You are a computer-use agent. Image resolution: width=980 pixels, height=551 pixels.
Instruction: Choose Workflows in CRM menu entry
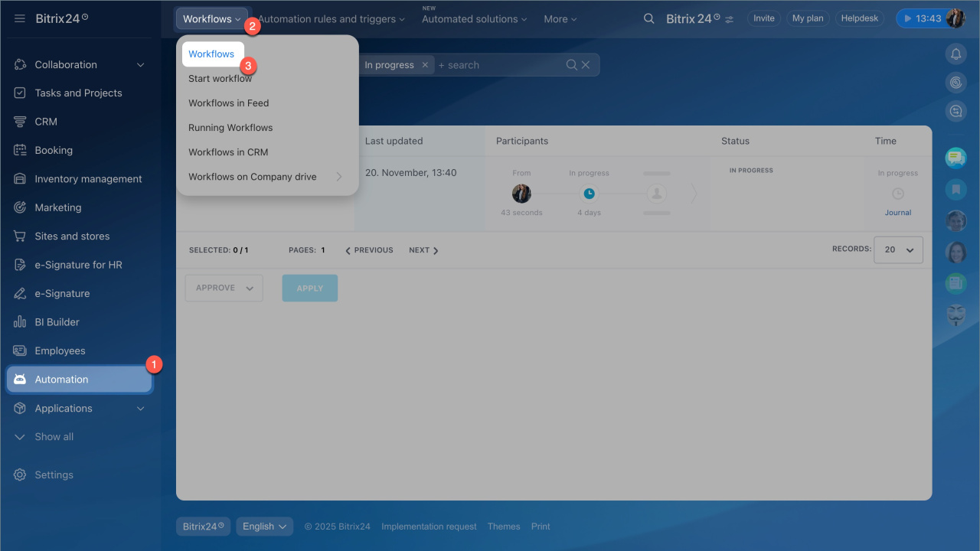[228, 152]
